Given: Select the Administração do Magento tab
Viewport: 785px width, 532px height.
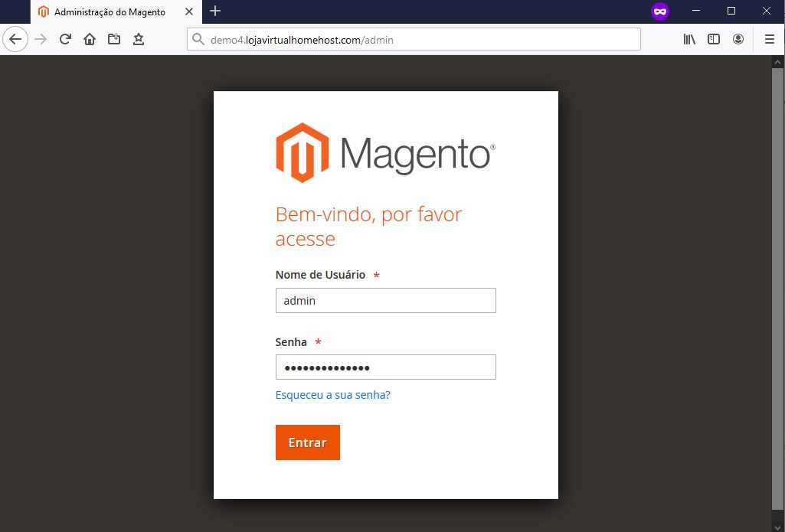Looking at the screenshot, I should click(x=116, y=11).
